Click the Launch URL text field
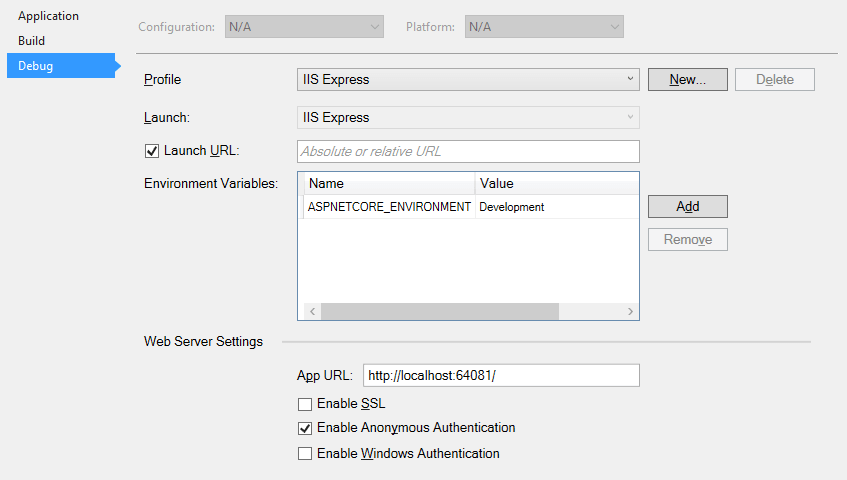Image resolution: width=847 pixels, height=480 pixels. [x=468, y=152]
